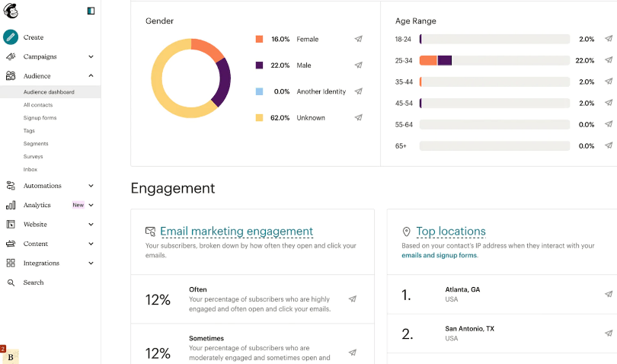The image size is (617, 364).
Task: Click the Sometimes engagement row text
Action: (x=260, y=348)
